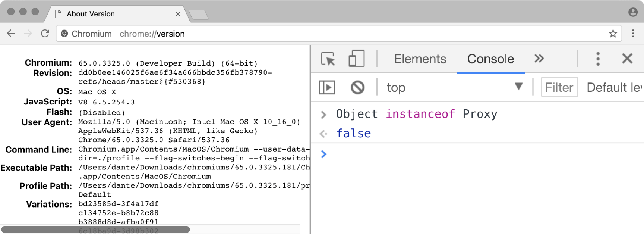Click the 'Mac OS X' value
Viewport: 644px width, 234px height.
point(97,92)
